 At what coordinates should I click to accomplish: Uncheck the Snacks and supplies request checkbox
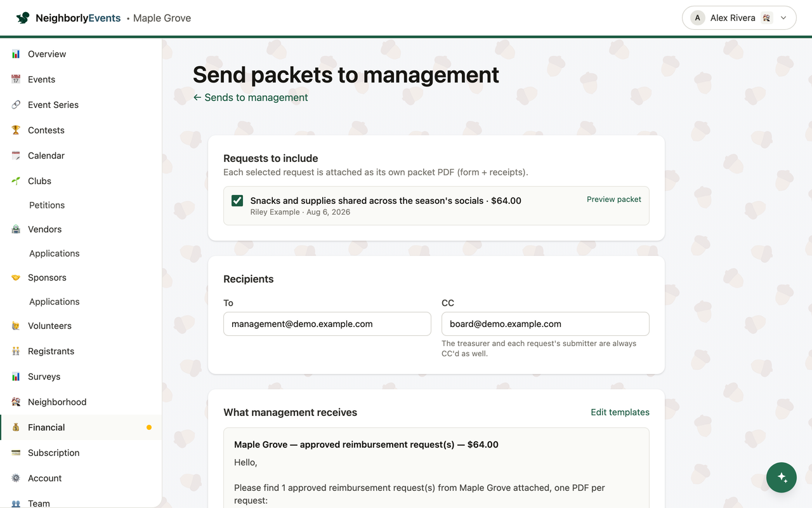coord(237,201)
